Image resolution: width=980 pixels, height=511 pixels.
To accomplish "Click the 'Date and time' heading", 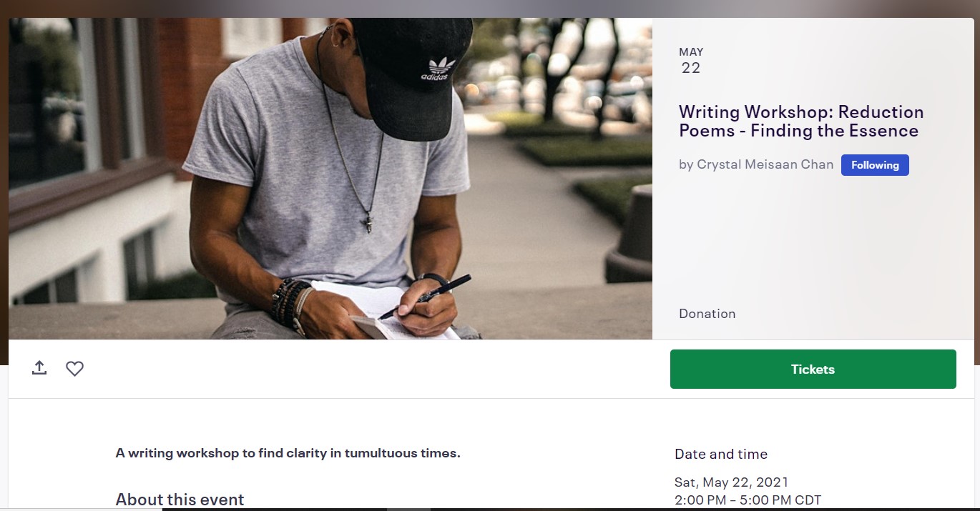I will (720, 454).
